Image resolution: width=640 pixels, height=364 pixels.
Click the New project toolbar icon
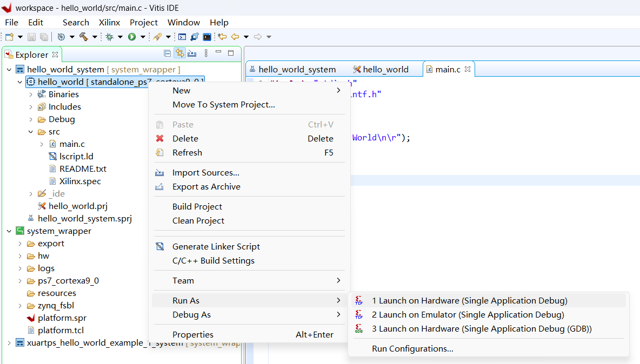click(x=9, y=37)
